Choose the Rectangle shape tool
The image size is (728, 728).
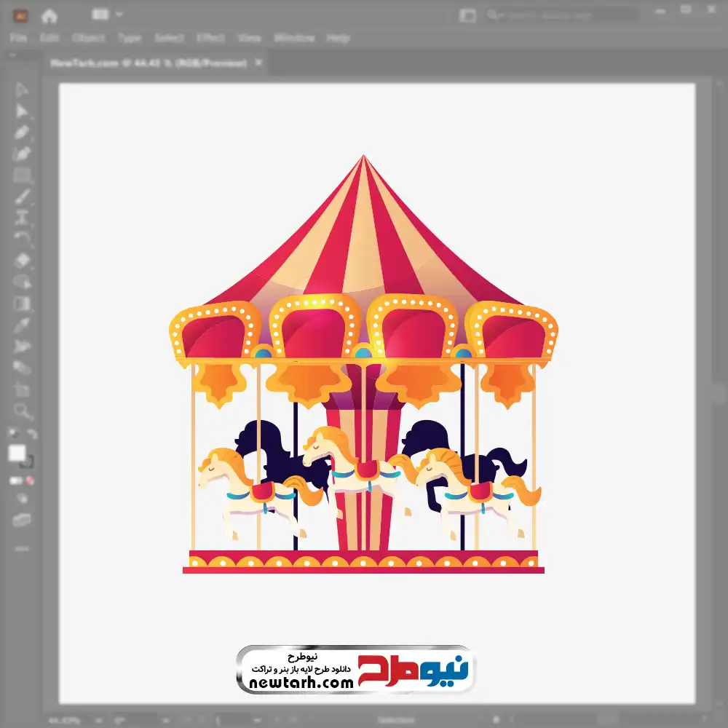point(22,175)
